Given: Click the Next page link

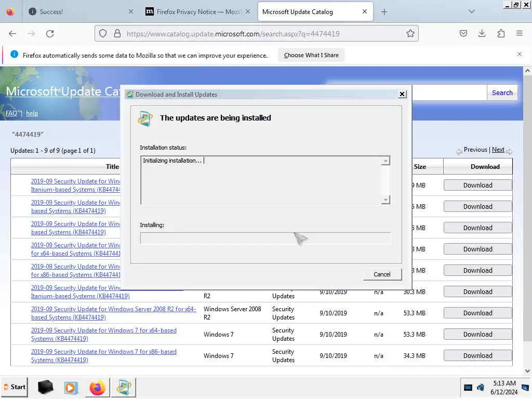Looking at the screenshot, I should point(498,150).
